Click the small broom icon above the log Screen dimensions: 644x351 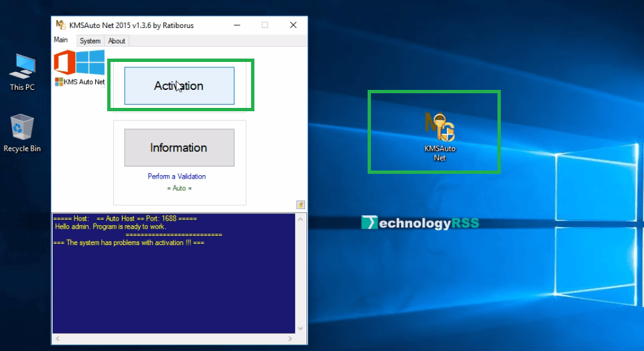(x=300, y=204)
